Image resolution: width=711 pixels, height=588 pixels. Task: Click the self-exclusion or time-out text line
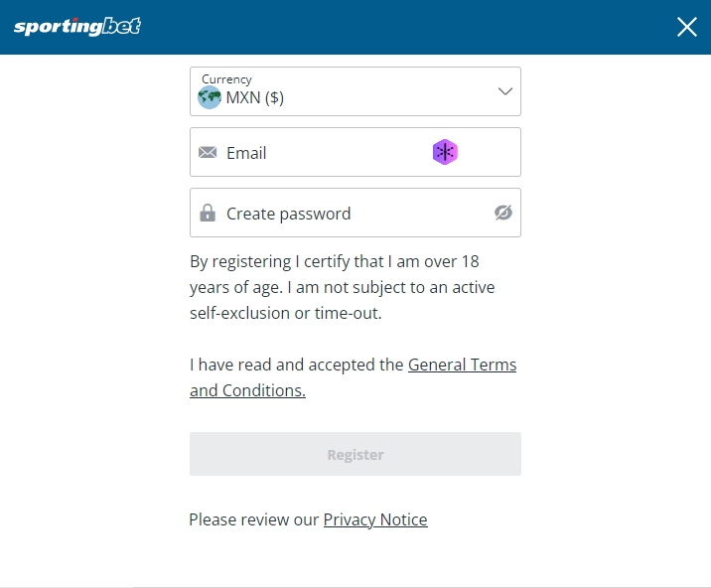click(x=285, y=313)
